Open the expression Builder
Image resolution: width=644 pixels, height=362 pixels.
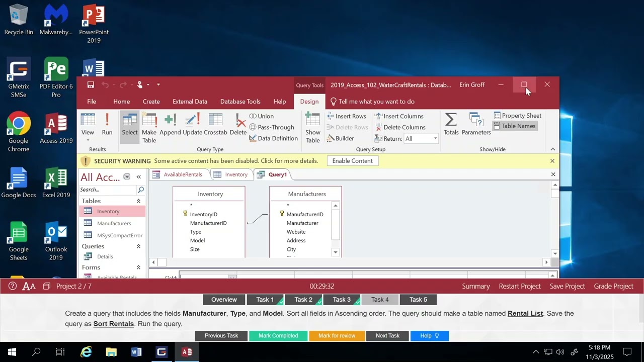click(x=341, y=138)
